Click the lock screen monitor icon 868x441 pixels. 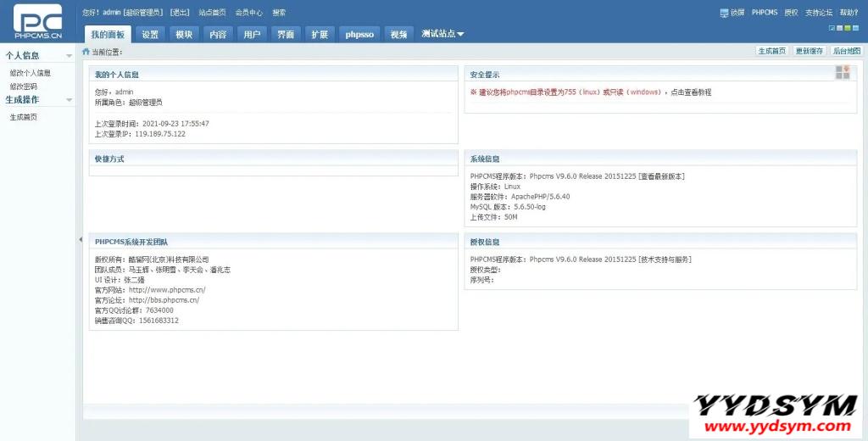click(x=724, y=13)
